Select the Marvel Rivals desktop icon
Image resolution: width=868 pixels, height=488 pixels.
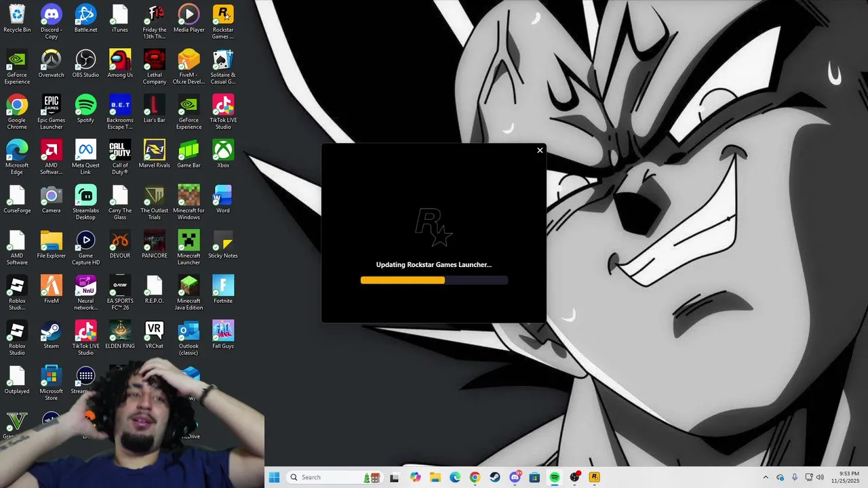155,155
